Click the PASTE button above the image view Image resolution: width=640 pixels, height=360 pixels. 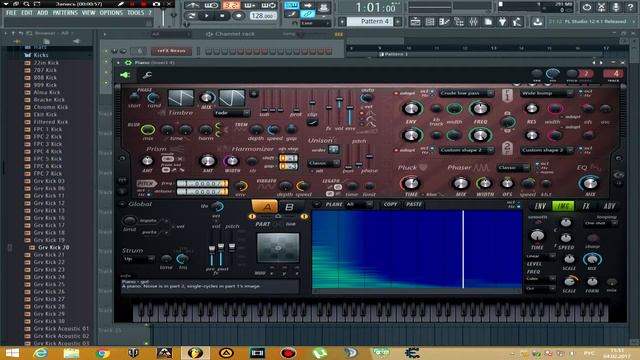click(x=413, y=204)
